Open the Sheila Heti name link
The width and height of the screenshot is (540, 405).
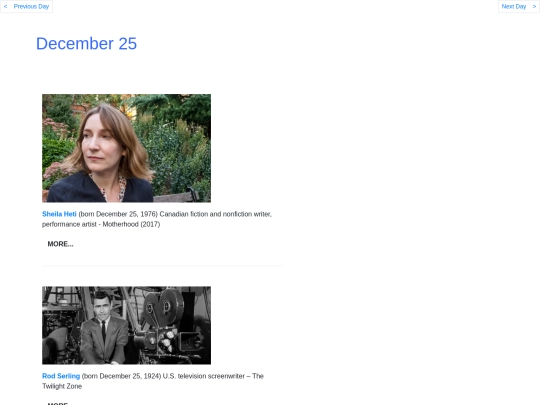tap(59, 214)
